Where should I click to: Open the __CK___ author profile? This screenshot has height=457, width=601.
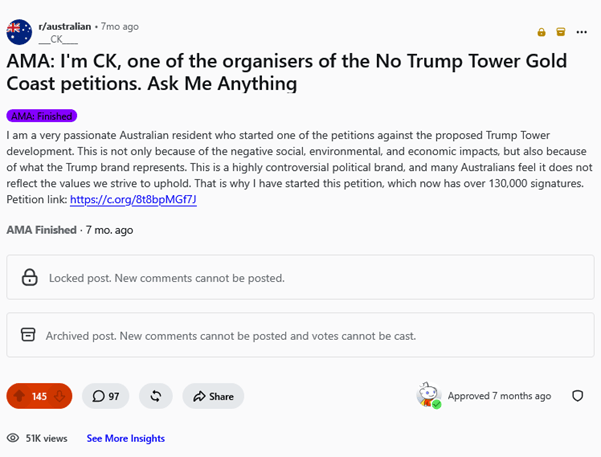point(58,39)
